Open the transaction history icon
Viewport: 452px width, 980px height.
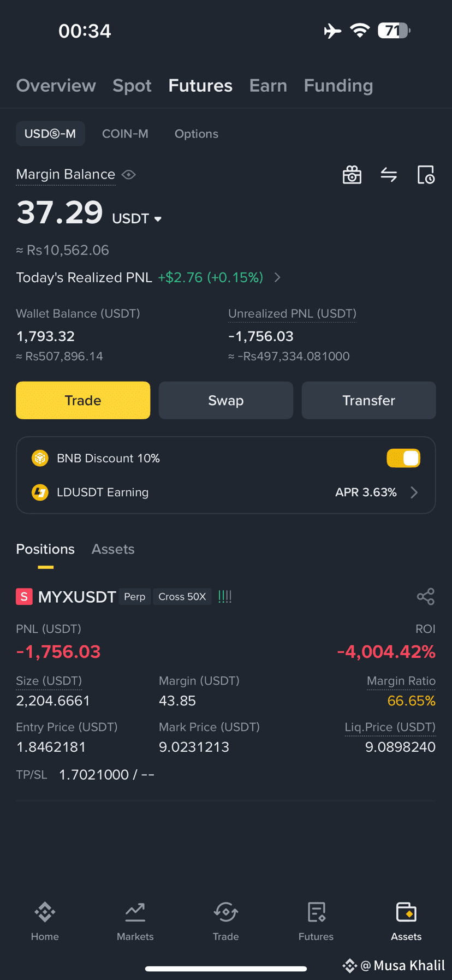[x=426, y=175]
